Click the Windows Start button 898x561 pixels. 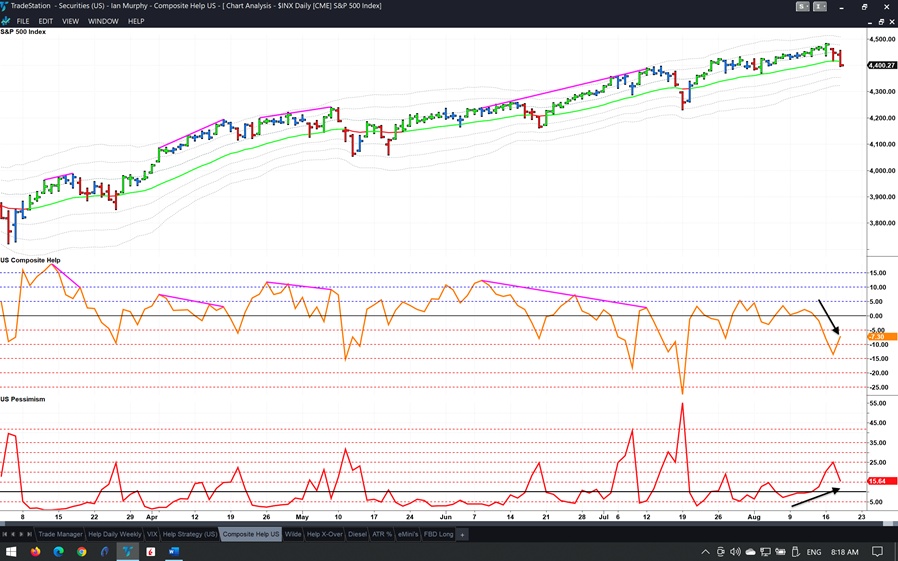tap(11, 551)
